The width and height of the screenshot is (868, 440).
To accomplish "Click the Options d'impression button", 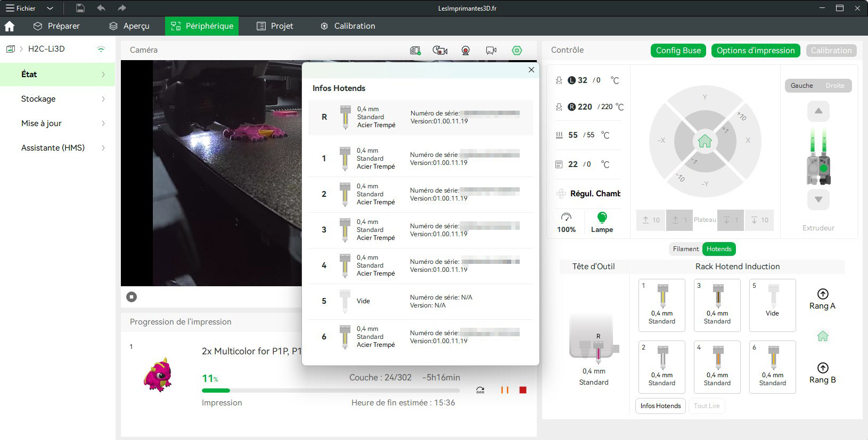I will coord(756,51).
